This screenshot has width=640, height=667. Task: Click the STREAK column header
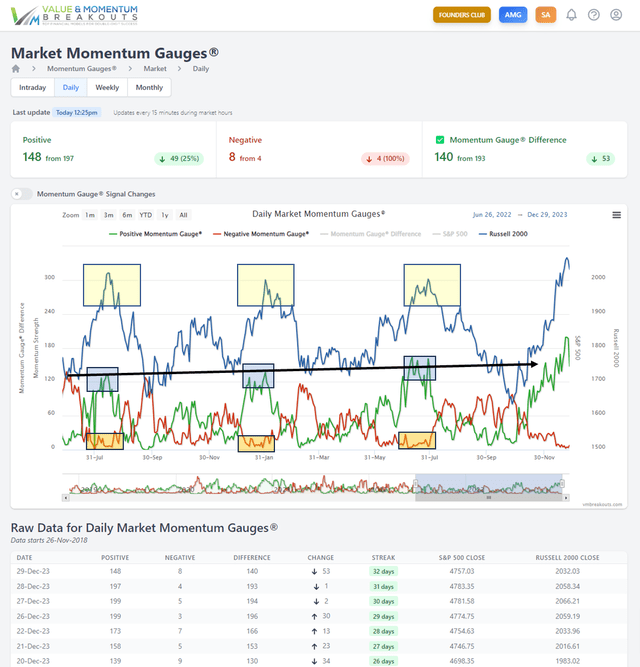click(383, 558)
